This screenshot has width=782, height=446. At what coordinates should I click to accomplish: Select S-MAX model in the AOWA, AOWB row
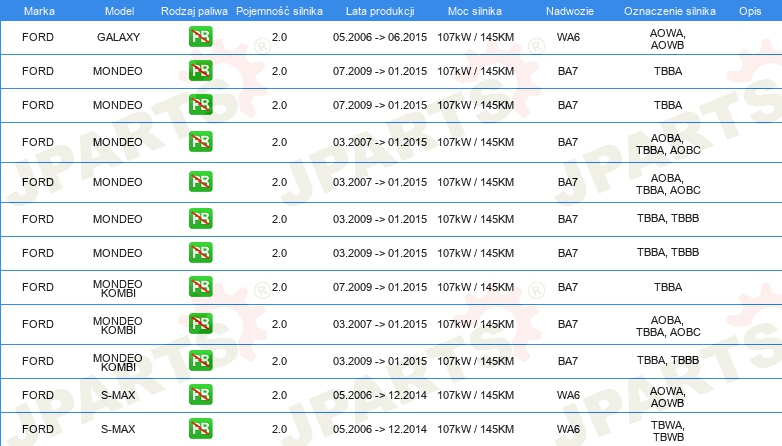[x=118, y=395]
